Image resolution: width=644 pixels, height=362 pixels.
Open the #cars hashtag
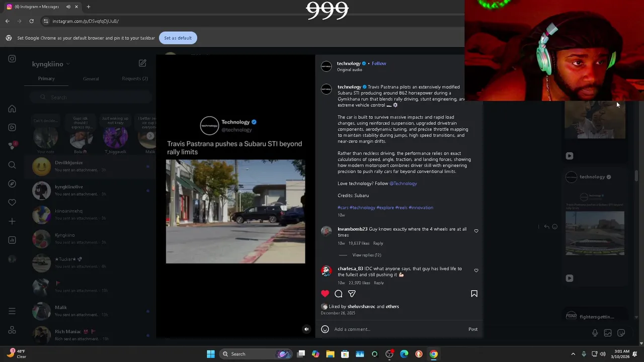coord(343,208)
